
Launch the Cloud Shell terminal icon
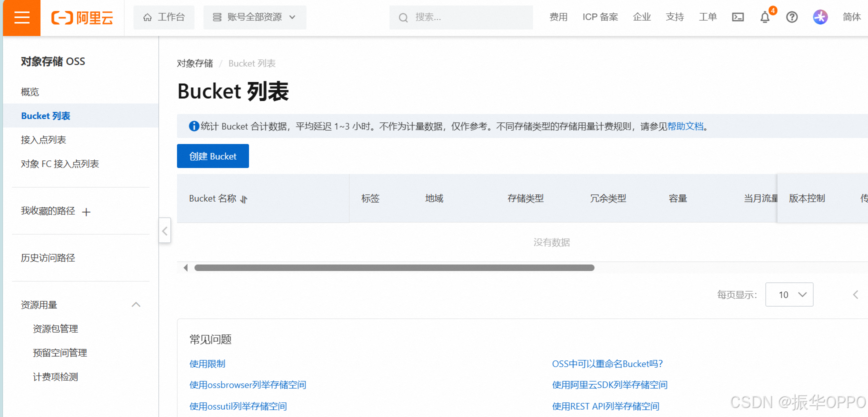click(x=738, y=17)
